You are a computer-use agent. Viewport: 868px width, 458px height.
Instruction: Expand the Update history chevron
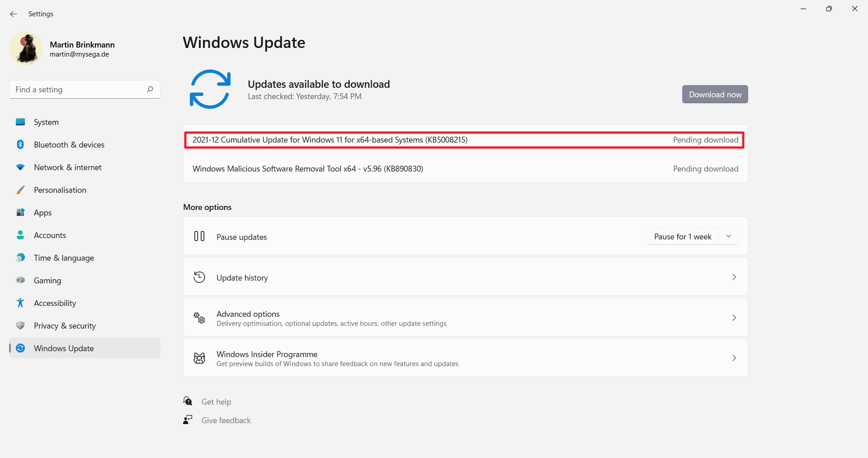click(734, 277)
